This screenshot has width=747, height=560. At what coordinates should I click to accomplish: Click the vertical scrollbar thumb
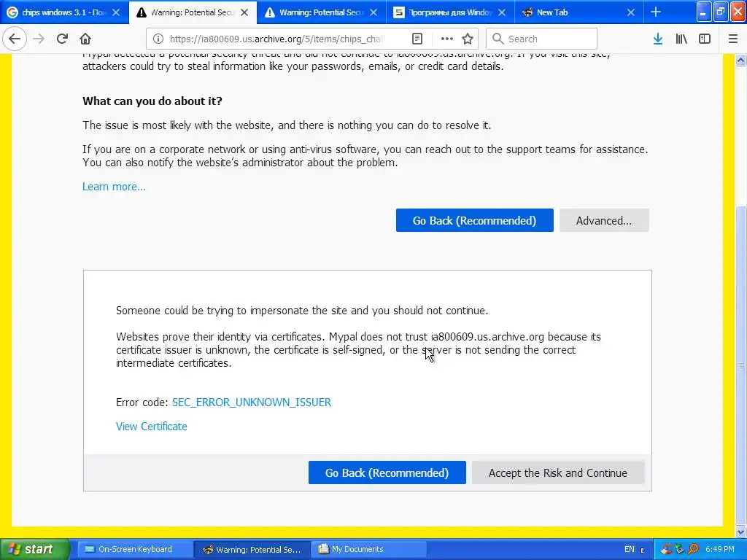[741, 365]
